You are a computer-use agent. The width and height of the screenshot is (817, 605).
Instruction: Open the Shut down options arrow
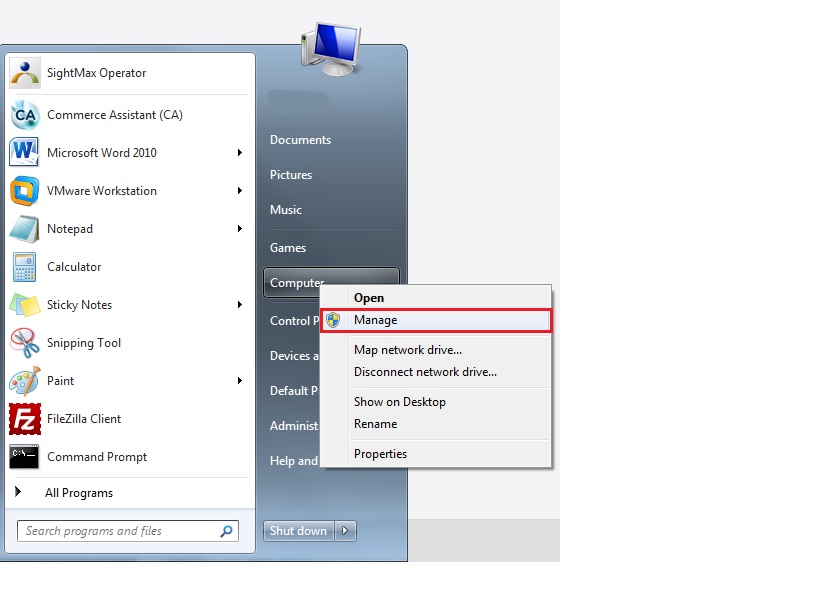pos(345,531)
